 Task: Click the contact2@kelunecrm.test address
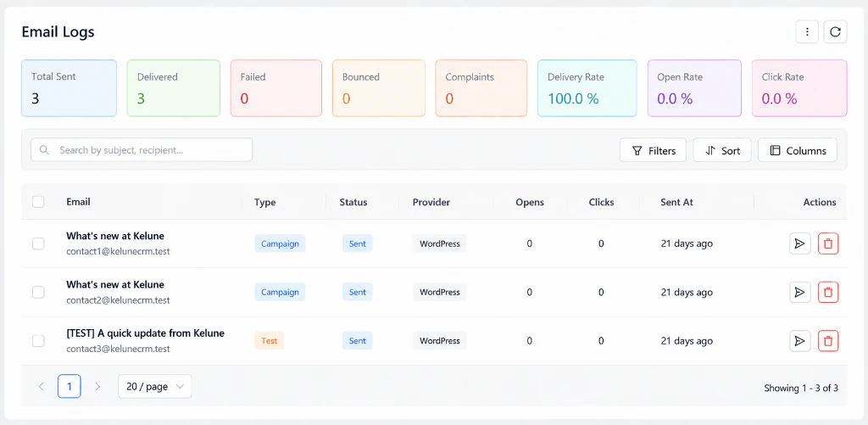tap(118, 300)
